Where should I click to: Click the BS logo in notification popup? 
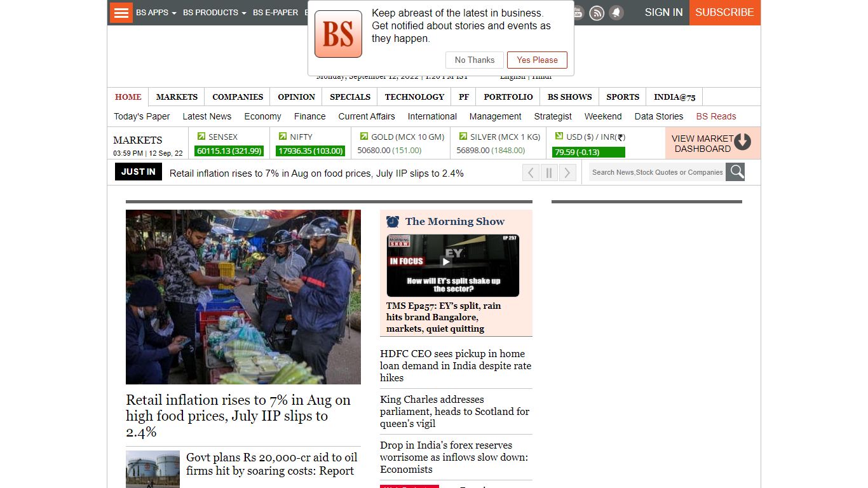tap(338, 34)
